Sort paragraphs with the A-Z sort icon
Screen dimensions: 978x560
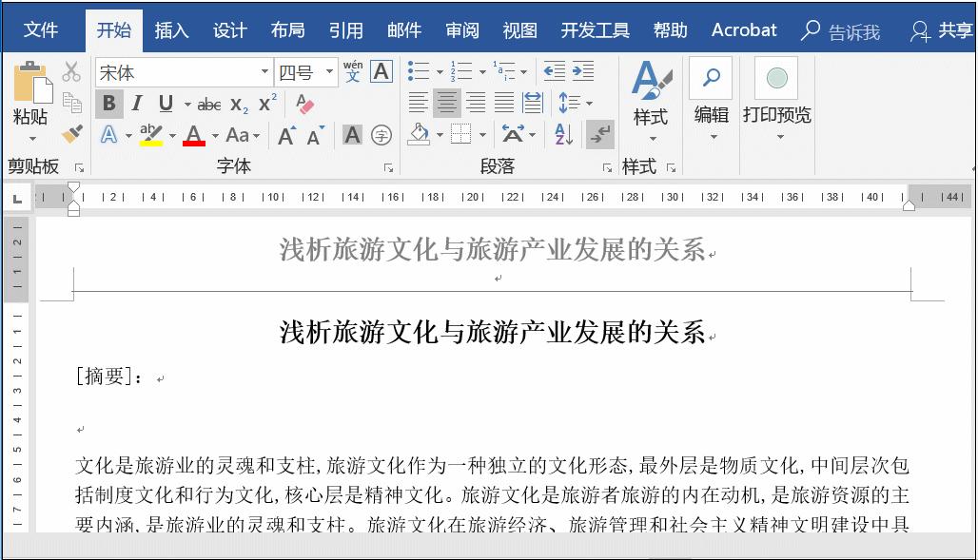pyautogui.click(x=562, y=134)
